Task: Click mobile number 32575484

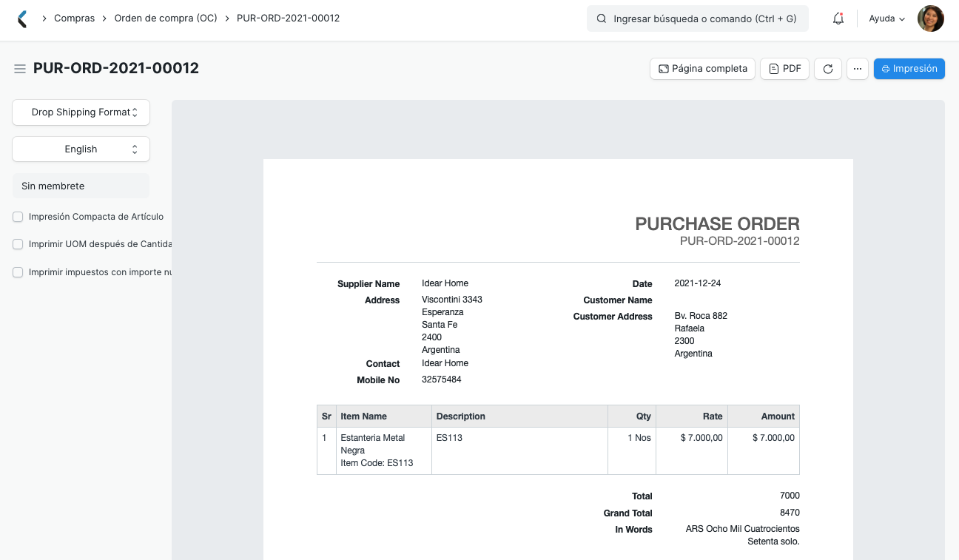Action: [442, 379]
